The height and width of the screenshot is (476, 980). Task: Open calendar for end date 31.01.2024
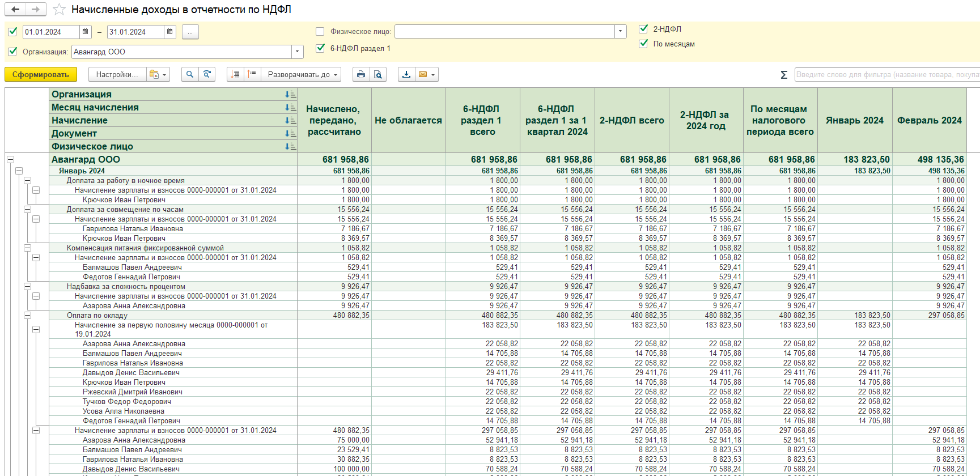click(170, 32)
